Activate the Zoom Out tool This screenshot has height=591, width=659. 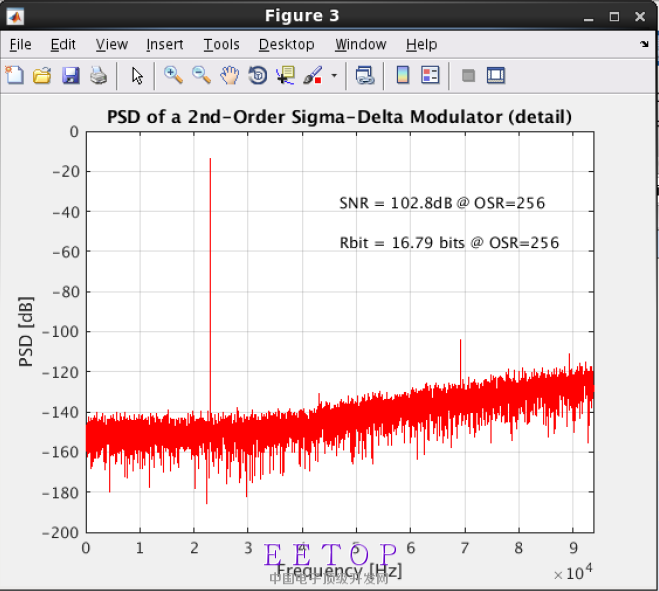(x=201, y=76)
